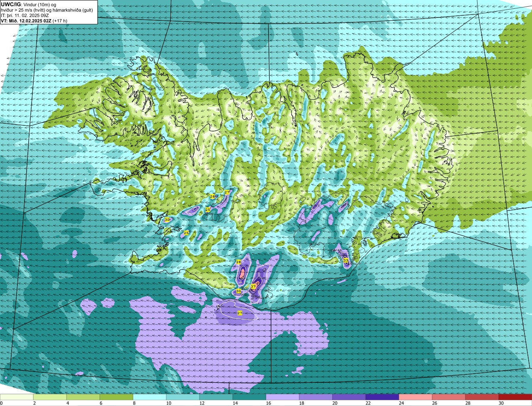Click legend scale value 22
The width and height of the screenshot is (532, 406).
[x=368, y=403]
